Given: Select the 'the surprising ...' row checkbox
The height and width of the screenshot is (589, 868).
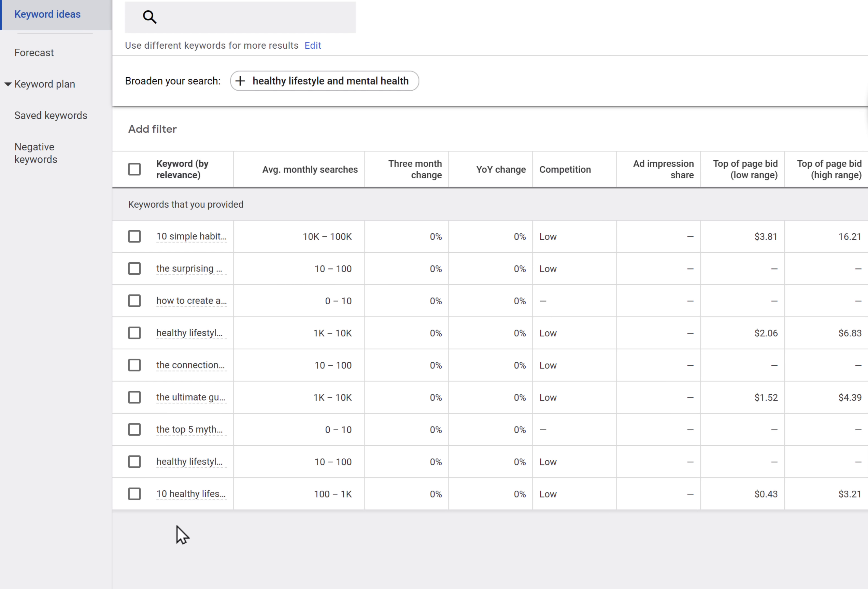Looking at the screenshot, I should [x=134, y=269].
